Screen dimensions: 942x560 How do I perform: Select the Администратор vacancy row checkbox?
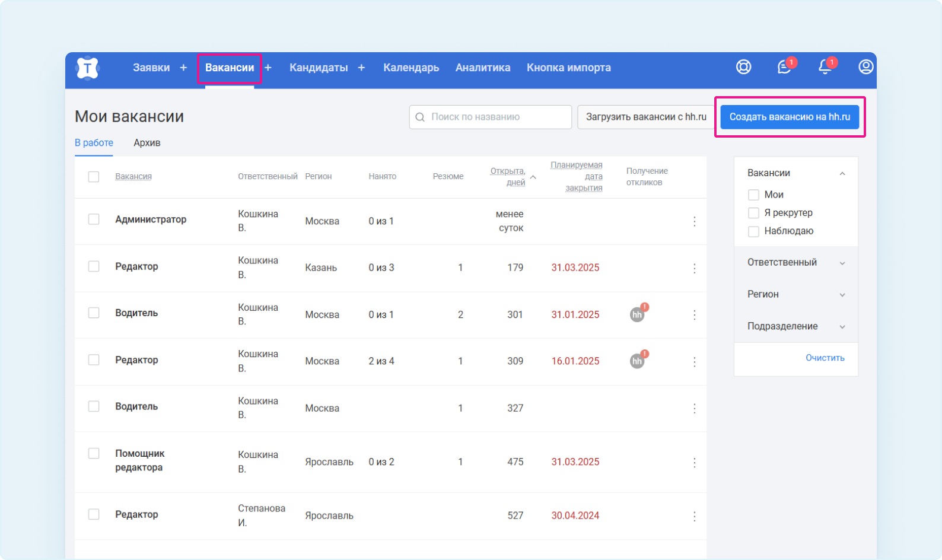coord(94,219)
